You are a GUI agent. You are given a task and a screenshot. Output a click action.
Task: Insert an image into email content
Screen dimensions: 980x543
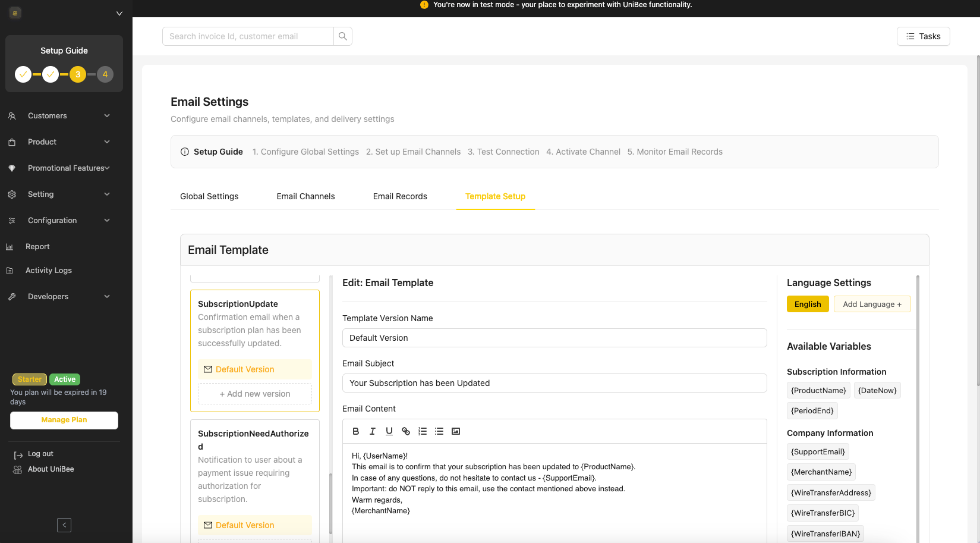[456, 431]
